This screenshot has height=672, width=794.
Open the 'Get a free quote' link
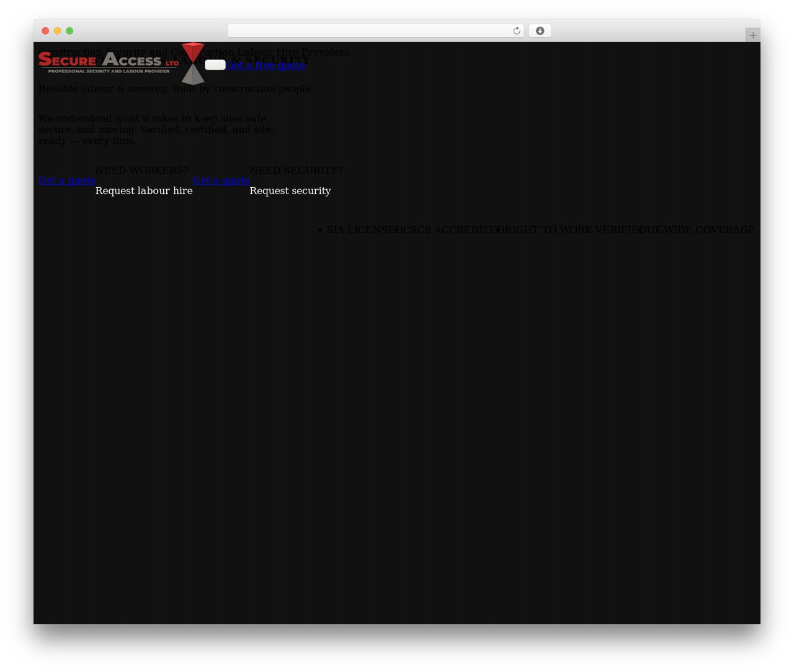(x=265, y=64)
